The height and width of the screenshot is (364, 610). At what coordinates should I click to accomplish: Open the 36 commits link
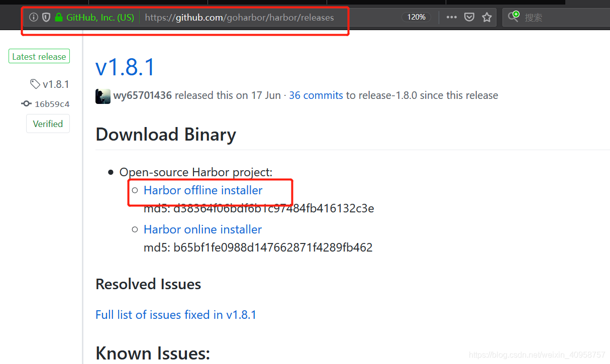click(x=316, y=95)
